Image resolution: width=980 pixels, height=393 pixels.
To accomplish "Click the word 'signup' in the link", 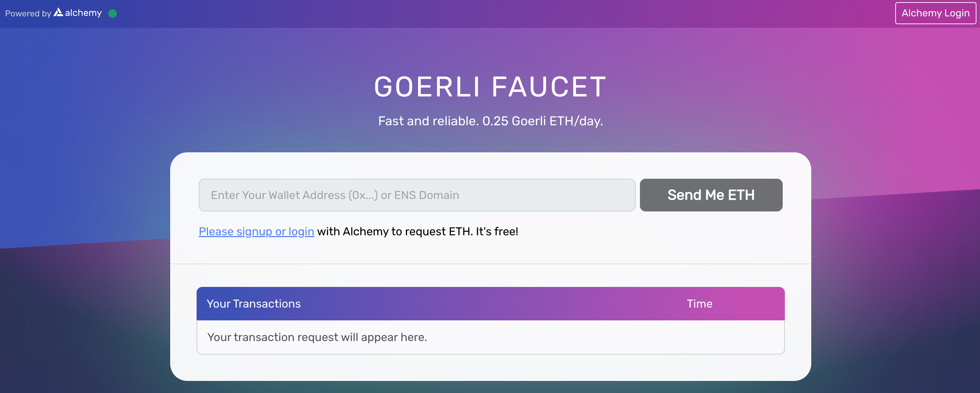I will click(x=254, y=231).
